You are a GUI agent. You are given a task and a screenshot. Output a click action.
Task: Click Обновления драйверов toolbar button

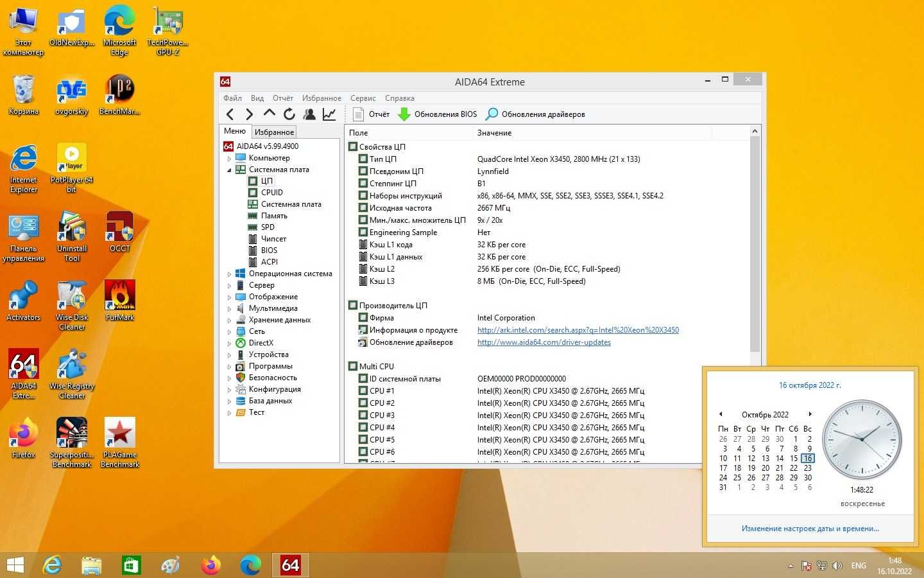pos(535,114)
